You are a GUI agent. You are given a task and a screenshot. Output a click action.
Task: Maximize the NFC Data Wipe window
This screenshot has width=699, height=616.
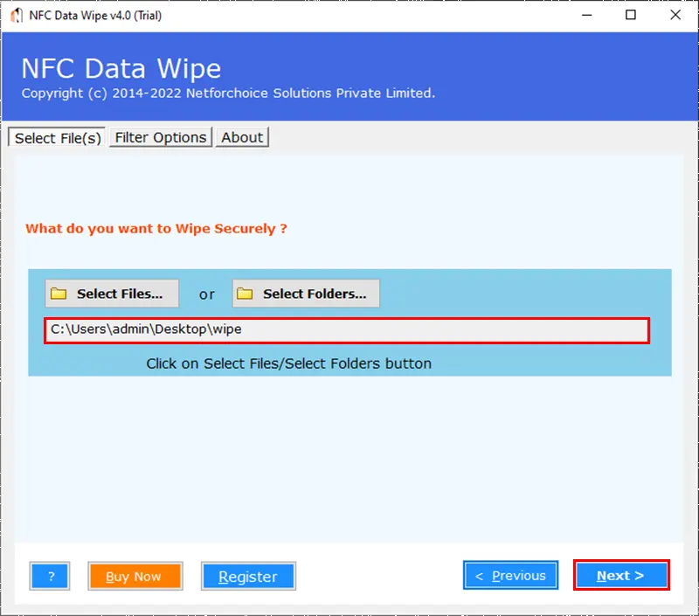point(630,15)
